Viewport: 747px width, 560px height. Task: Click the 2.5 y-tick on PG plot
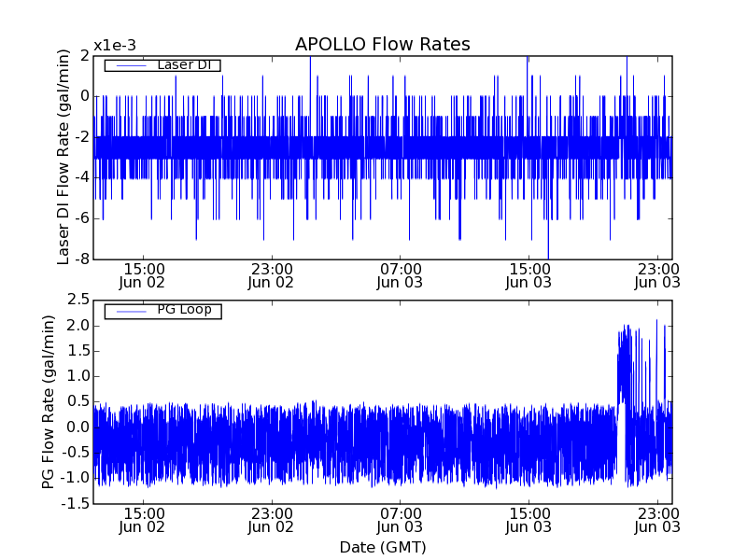point(78,300)
